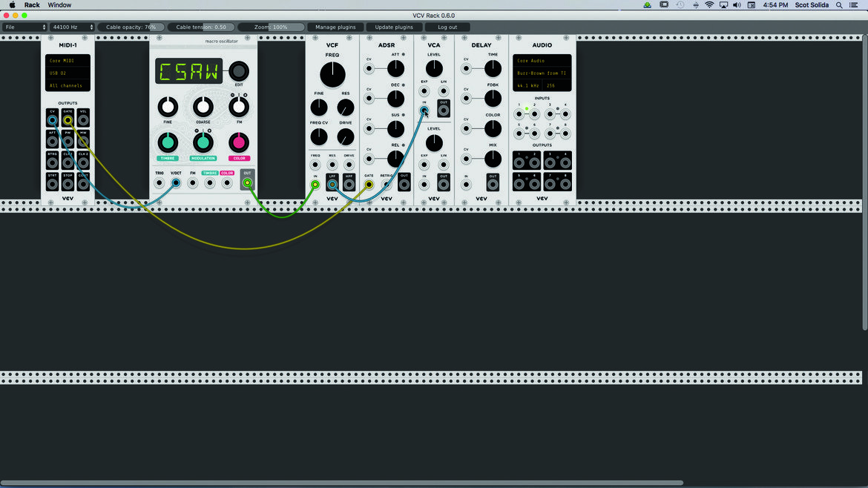This screenshot has width=868, height=488.
Task: Open the Burr-Brown audio device selector
Action: pyautogui.click(x=542, y=73)
